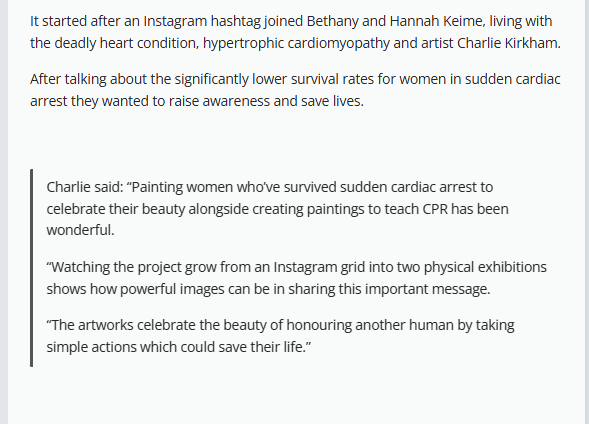The height and width of the screenshot is (424, 589).
Task: Click the sentence starting 'The artworks celebrate'
Action: [280, 336]
